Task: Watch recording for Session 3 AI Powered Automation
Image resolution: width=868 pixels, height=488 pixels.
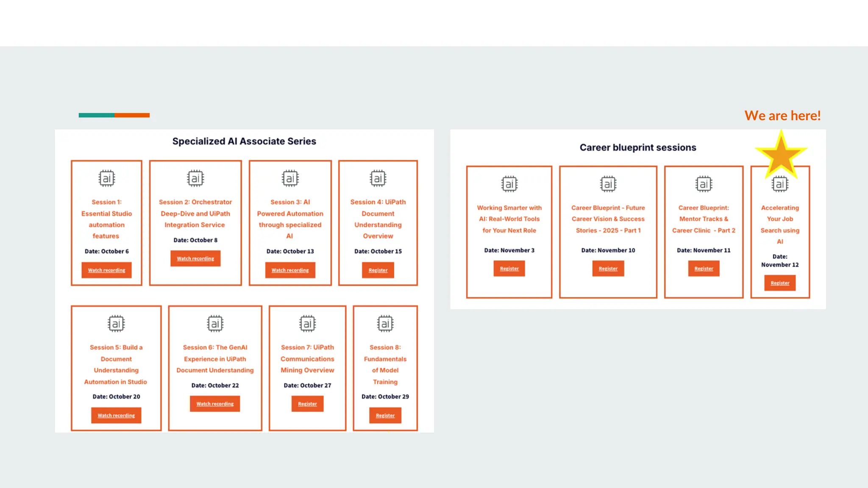Action: pos(290,270)
